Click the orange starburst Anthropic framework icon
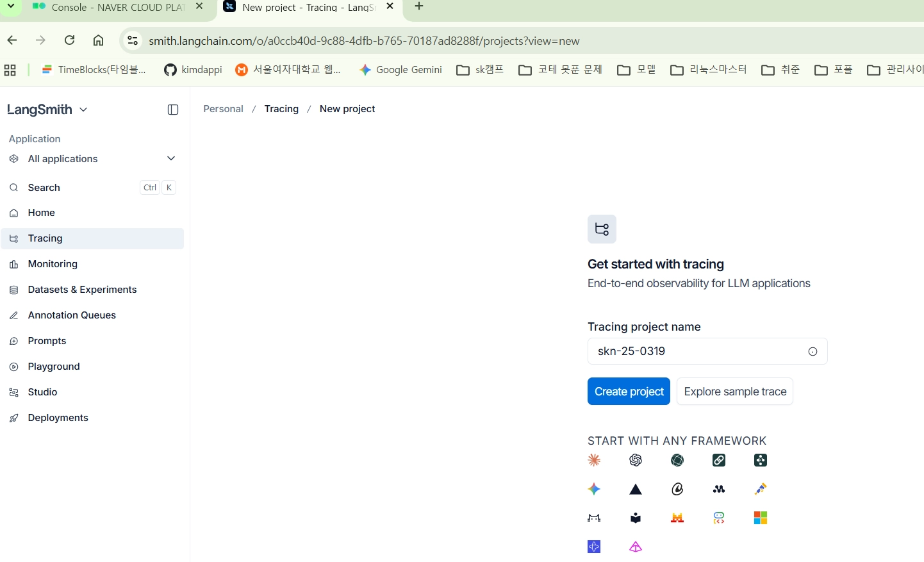This screenshot has height=562, width=924. (x=594, y=460)
